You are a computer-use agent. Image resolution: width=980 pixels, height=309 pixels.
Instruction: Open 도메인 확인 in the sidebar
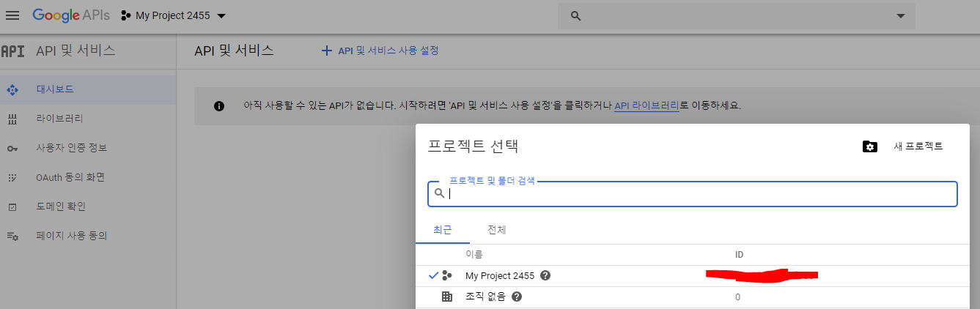point(88,206)
